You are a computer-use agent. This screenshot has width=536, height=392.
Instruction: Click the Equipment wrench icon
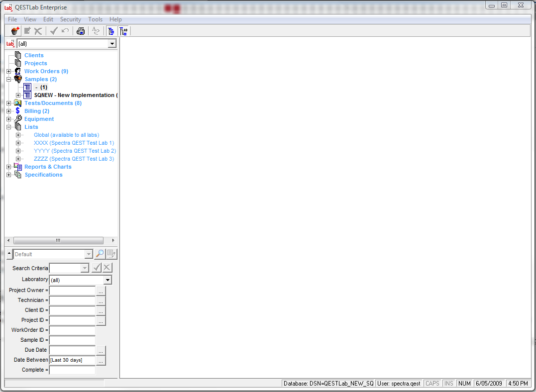[18, 119]
